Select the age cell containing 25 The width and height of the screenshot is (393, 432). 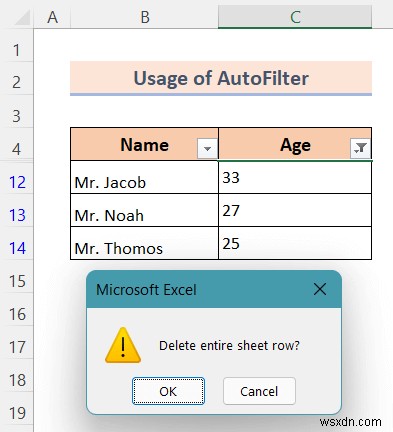pos(295,243)
